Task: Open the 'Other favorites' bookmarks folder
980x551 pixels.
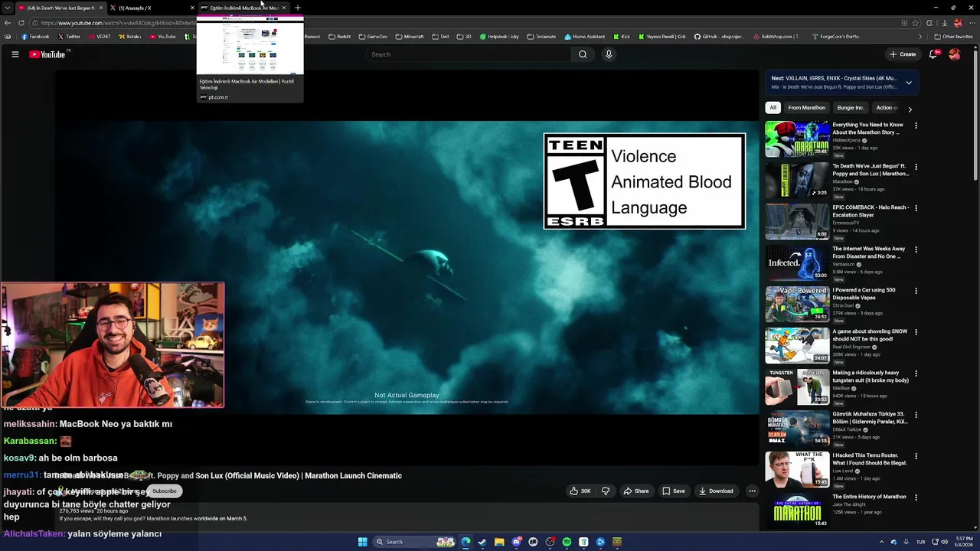Action: pos(953,37)
